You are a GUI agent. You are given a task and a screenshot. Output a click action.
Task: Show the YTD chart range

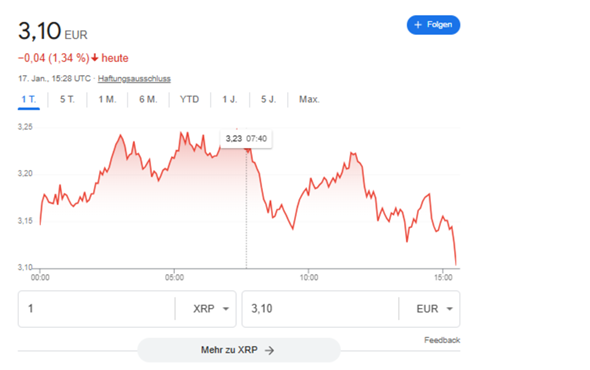pyautogui.click(x=189, y=99)
